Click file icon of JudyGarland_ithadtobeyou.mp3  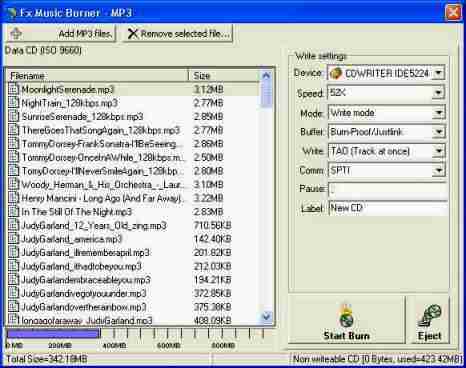coord(14,266)
